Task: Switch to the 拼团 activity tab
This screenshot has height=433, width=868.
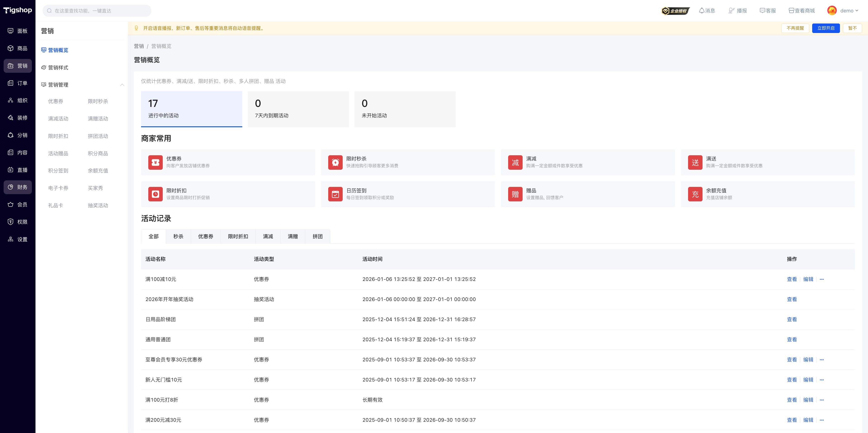Action: [x=317, y=236]
